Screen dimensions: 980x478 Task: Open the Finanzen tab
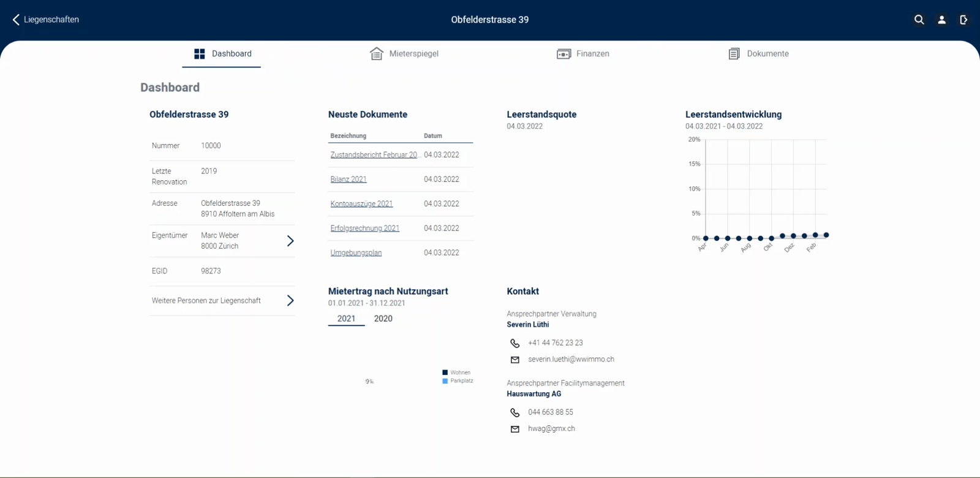583,54
